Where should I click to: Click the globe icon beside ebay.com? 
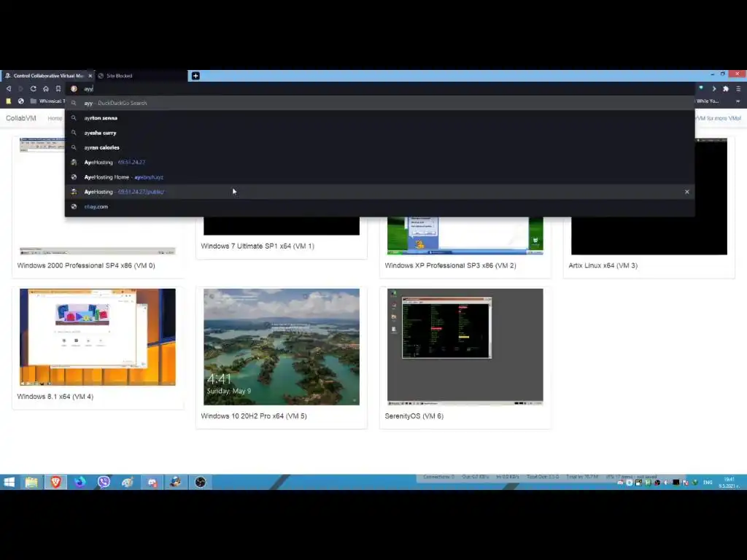point(74,206)
